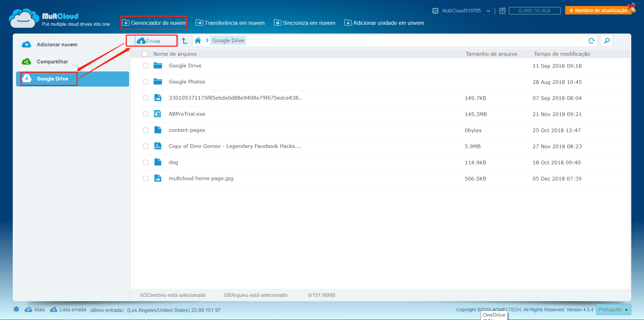The width and height of the screenshot is (644, 320).
Task: Click the Membro de atualização button
Action: point(598,10)
